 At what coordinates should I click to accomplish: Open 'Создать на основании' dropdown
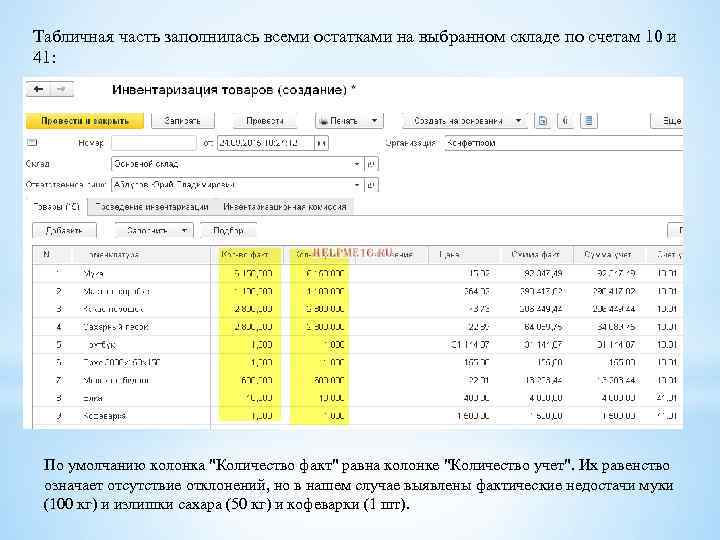(x=464, y=121)
